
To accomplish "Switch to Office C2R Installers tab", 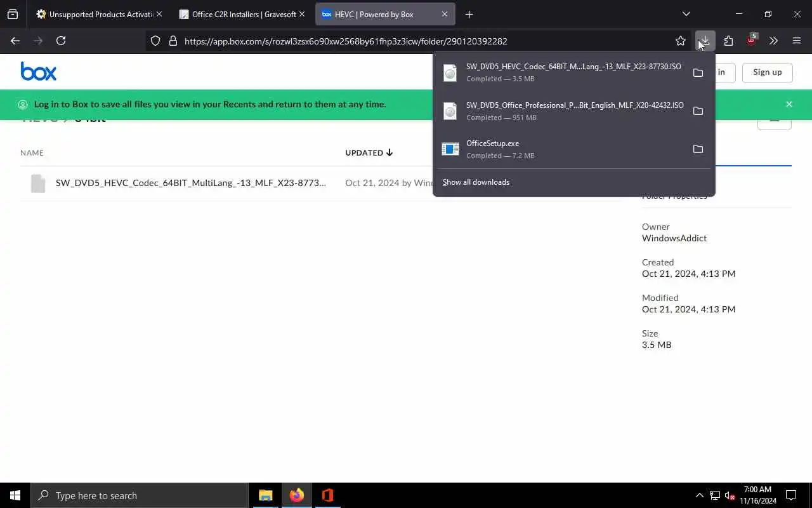I will coord(242,14).
